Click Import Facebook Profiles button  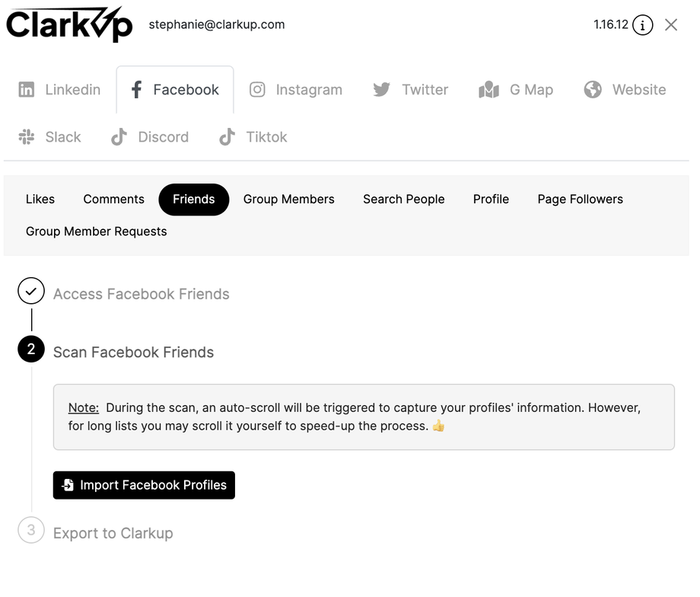pyautogui.click(x=144, y=485)
